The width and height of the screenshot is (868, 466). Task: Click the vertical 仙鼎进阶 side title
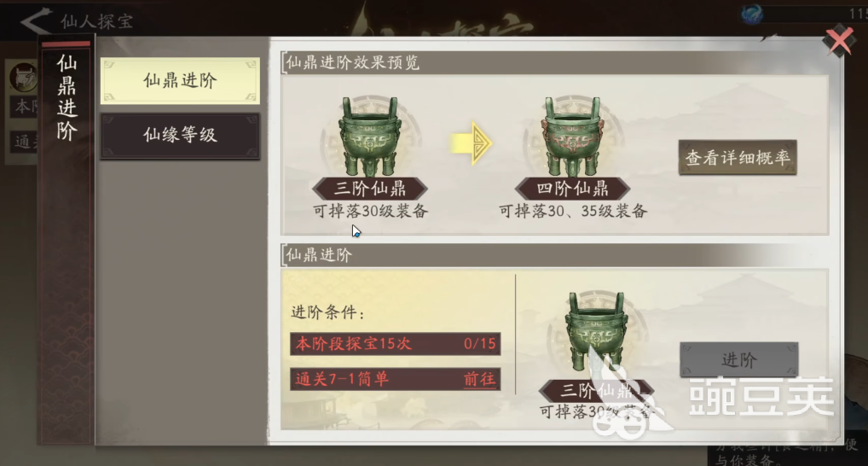tap(67, 97)
